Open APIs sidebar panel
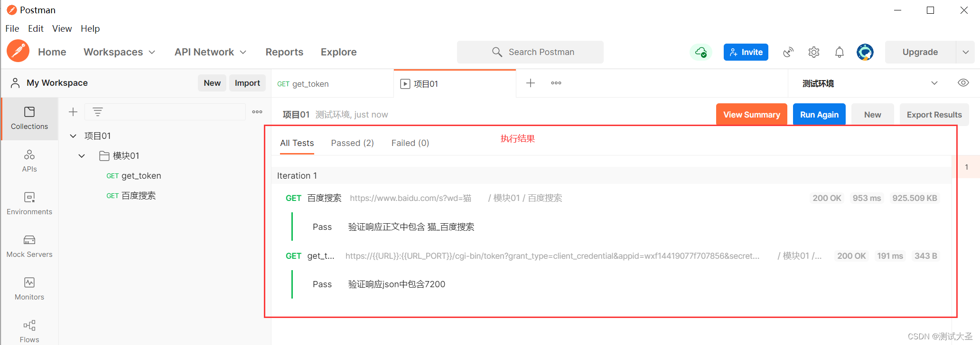This screenshot has width=980, height=345. (x=29, y=161)
